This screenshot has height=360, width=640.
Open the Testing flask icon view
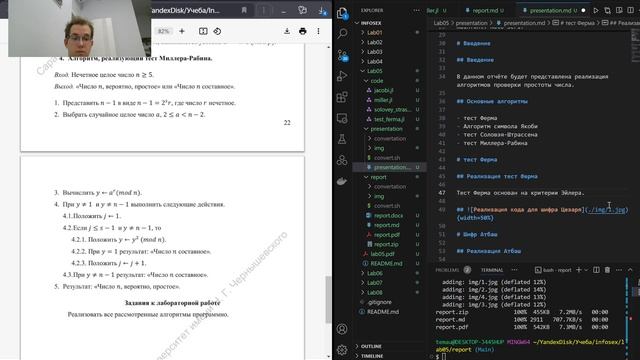tap(342, 139)
